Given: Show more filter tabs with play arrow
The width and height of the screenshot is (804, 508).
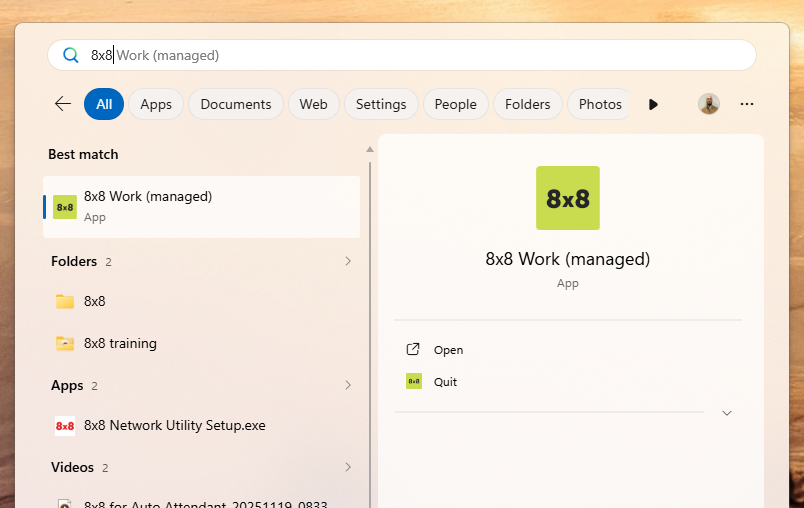Looking at the screenshot, I should tap(653, 105).
